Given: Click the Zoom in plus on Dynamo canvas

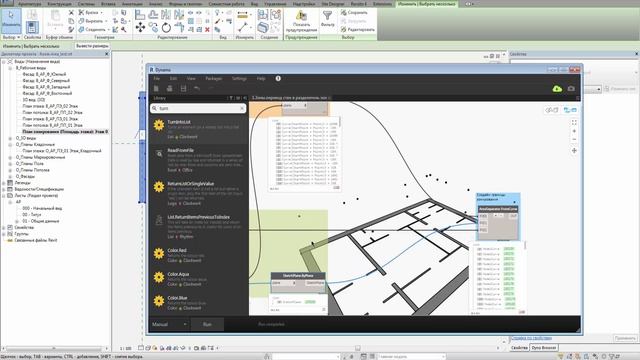Looking at the screenshot, I should pos(574,131).
